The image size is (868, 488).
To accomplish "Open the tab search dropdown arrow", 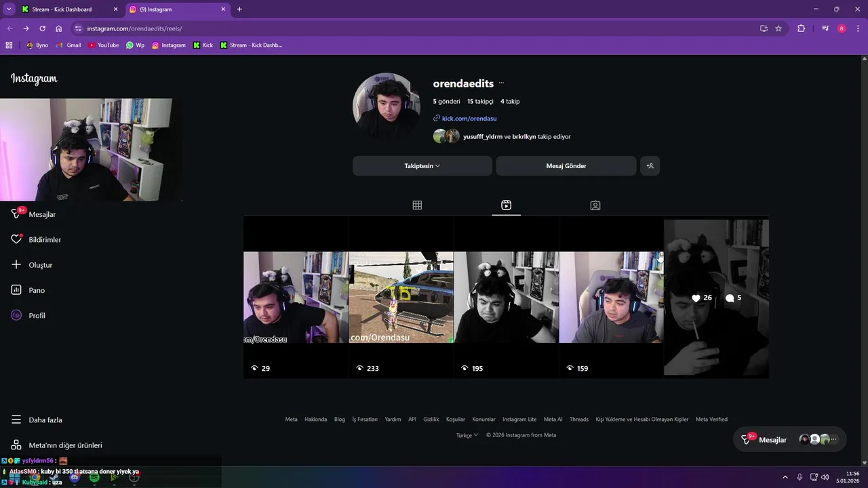I will [x=9, y=9].
